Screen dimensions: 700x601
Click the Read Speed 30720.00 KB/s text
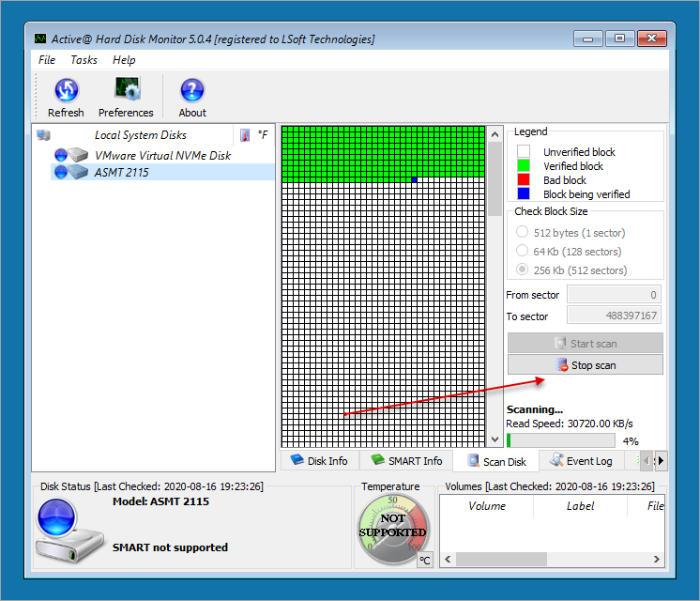[570, 424]
